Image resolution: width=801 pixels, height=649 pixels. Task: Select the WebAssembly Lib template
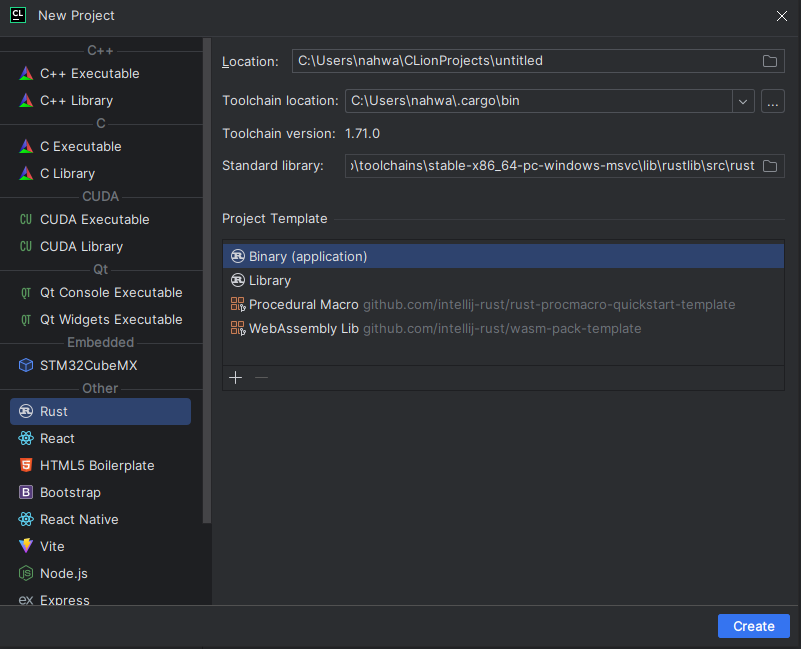click(x=503, y=329)
